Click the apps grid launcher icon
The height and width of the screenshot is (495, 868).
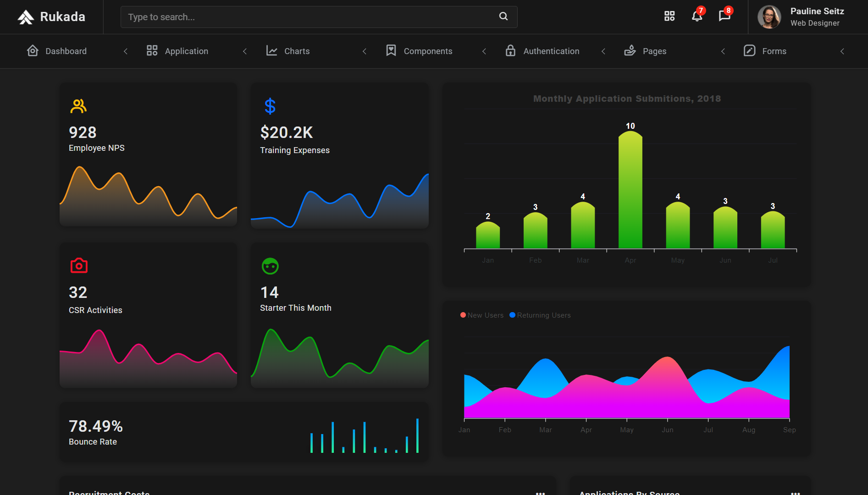point(669,16)
